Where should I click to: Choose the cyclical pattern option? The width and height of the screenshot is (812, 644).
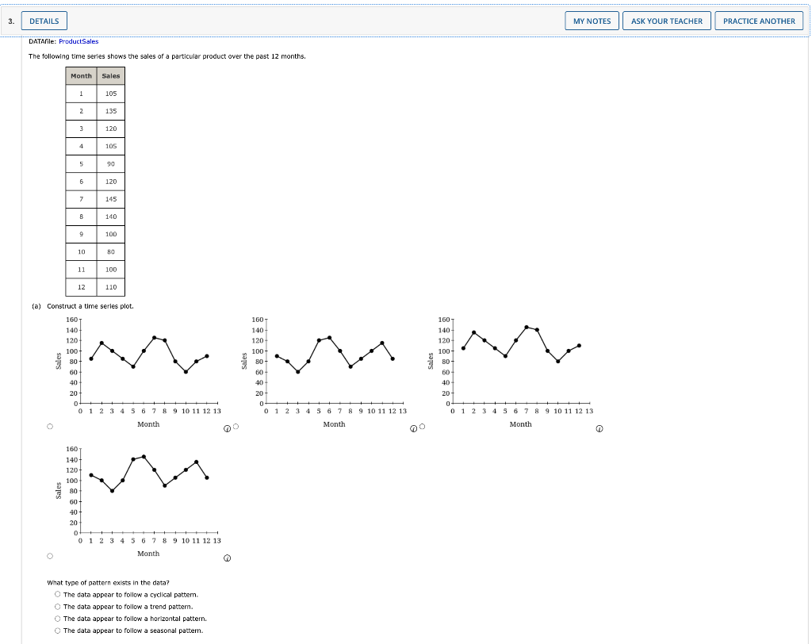pyautogui.click(x=57, y=594)
